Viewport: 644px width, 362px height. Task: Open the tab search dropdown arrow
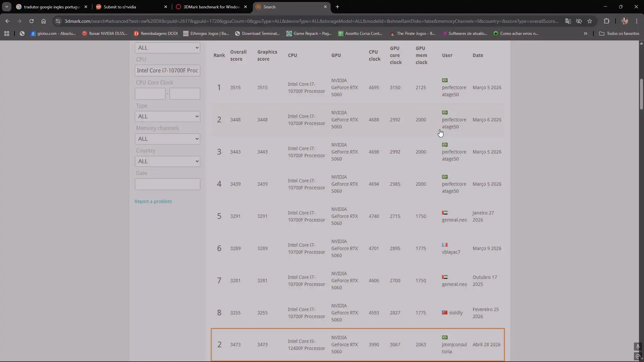6,7
